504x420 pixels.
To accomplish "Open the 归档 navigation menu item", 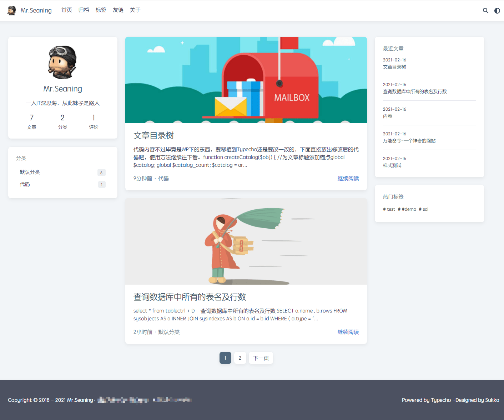I will 84,10.
